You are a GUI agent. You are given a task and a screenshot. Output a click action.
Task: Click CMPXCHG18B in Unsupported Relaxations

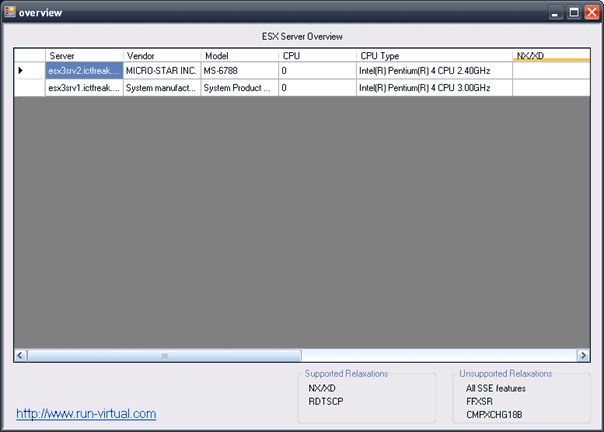pyautogui.click(x=494, y=414)
